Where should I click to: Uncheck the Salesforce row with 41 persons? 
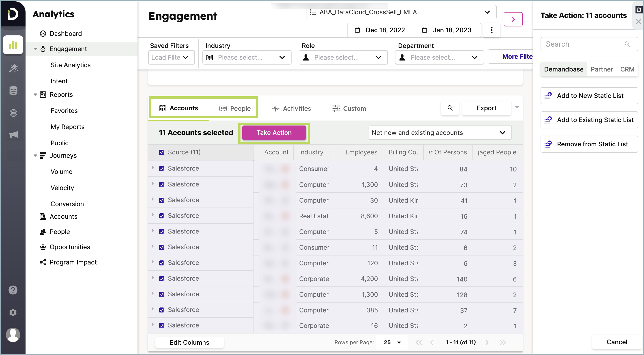[161, 200]
